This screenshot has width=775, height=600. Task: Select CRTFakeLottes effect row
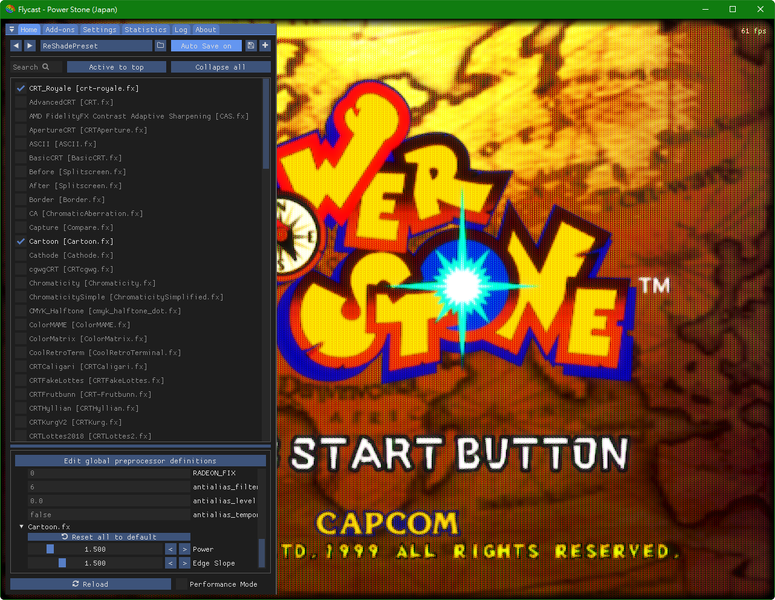(96, 380)
